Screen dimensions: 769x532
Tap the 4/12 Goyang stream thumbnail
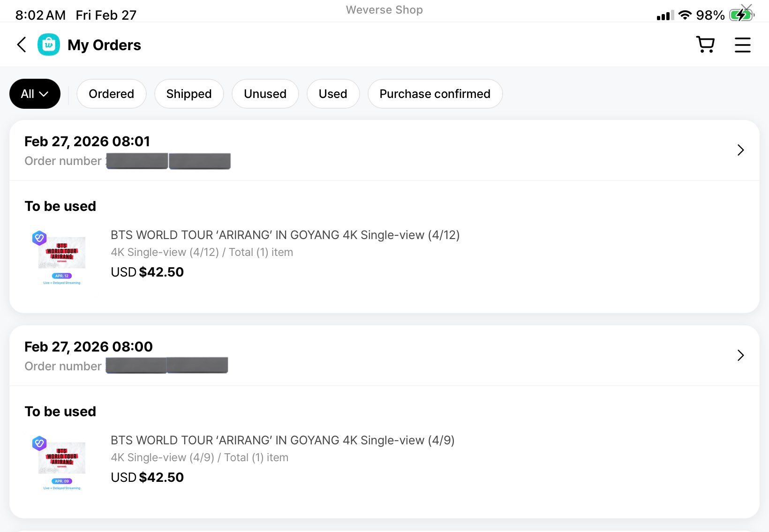[61, 257]
